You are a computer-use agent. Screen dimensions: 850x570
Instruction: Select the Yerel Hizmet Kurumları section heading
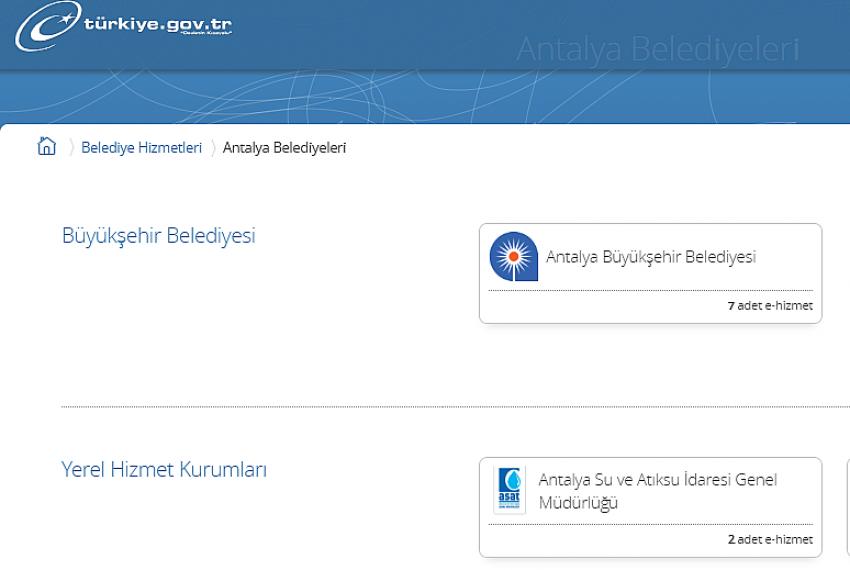click(164, 470)
